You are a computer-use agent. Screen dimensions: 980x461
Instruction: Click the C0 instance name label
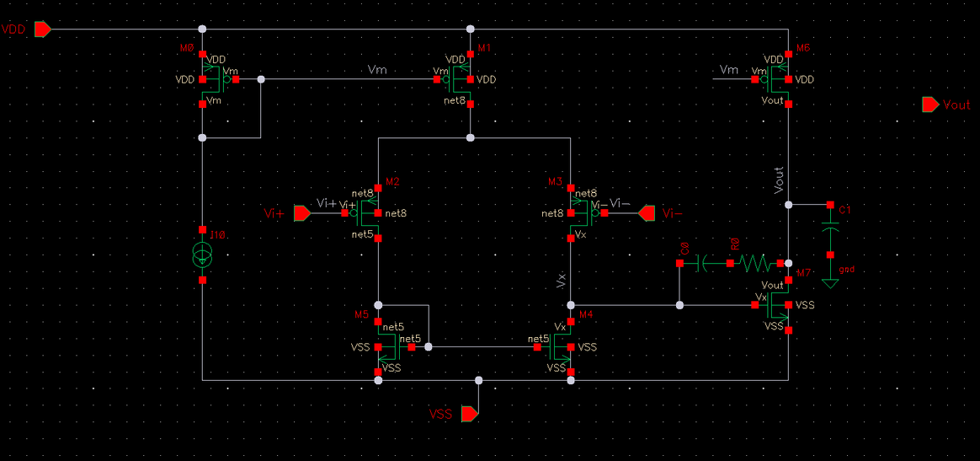[x=684, y=249]
